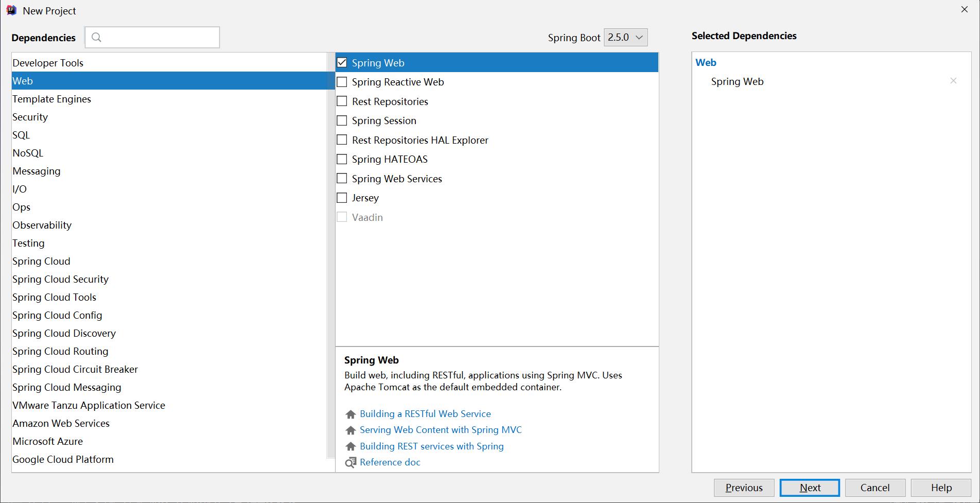Click the IntelliJ IDEA logo in title bar
Image resolution: width=980 pixels, height=503 pixels.
[11, 10]
